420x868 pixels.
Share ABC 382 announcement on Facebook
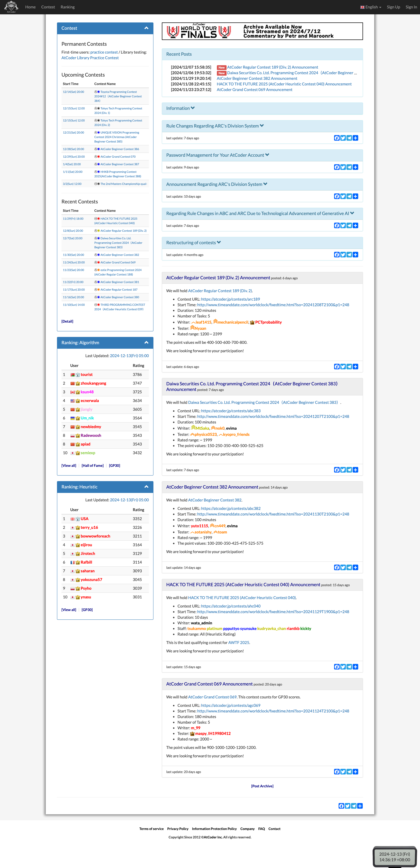pos(337,567)
